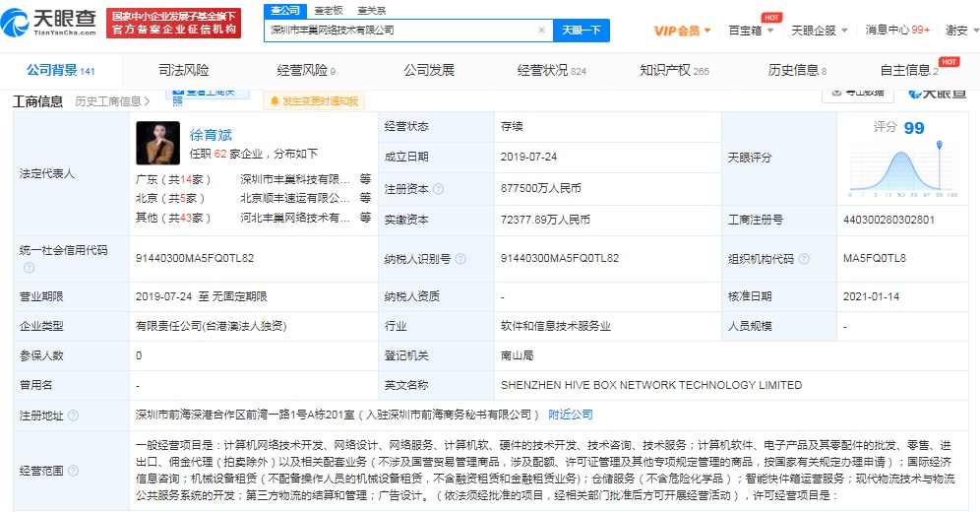Click the TianYanCha logo

pos(49,23)
